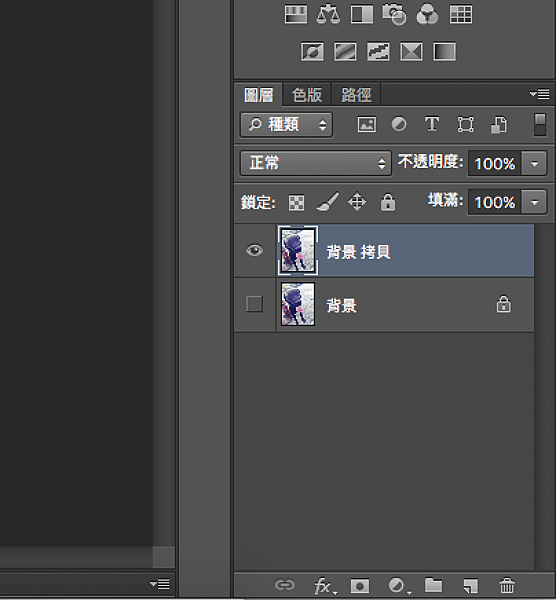Click the 填滿 label
Screen dimensions: 556x600
click(445, 200)
